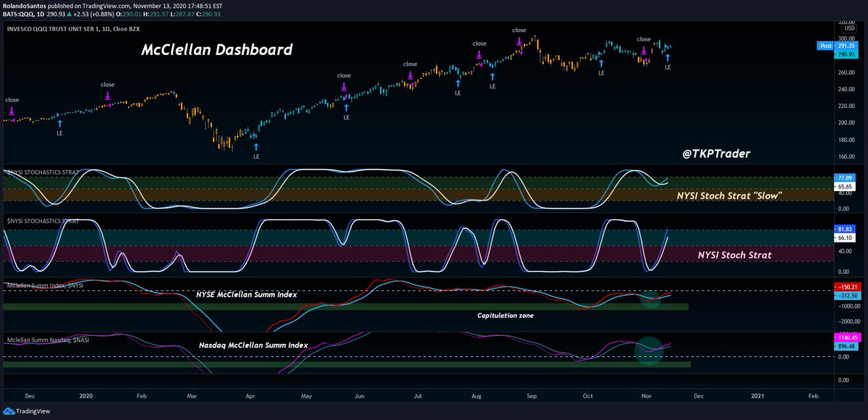Click the Oct label on the time axis
868x420 pixels.
pyautogui.click(x=589, y=396)
